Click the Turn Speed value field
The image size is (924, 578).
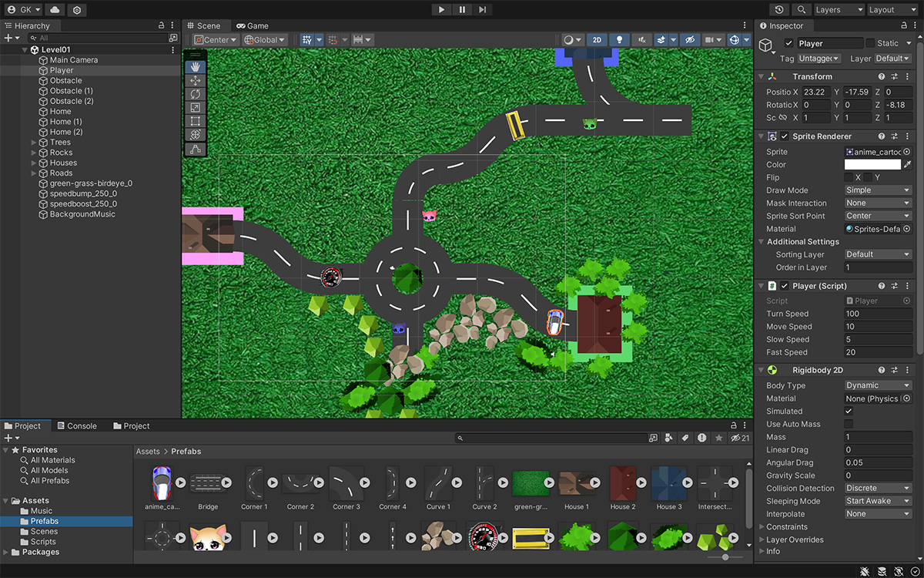click(878, 314)
